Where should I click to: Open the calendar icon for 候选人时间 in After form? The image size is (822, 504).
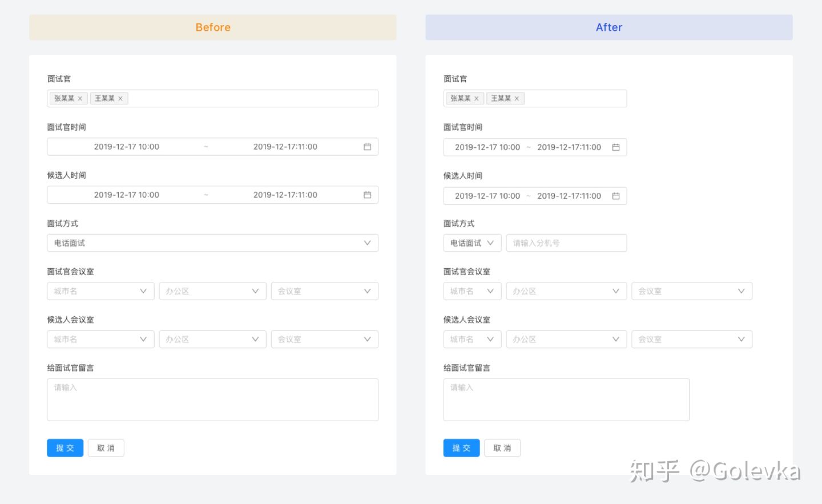click(x=616, y=196)
